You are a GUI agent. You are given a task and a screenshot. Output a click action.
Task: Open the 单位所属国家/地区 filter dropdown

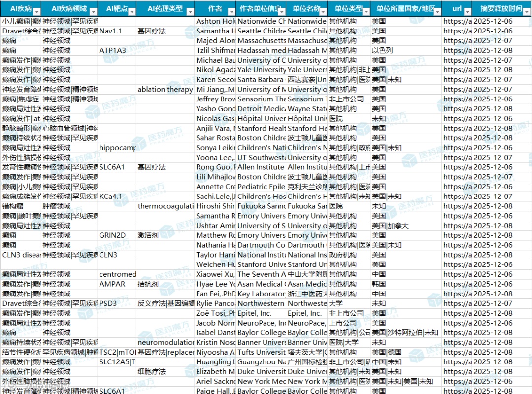pyautogui.click(x=437, y=12)
